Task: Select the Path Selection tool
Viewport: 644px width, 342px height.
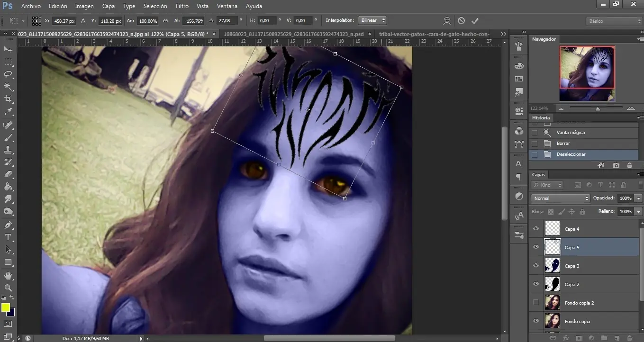Action: coord(8,249)
